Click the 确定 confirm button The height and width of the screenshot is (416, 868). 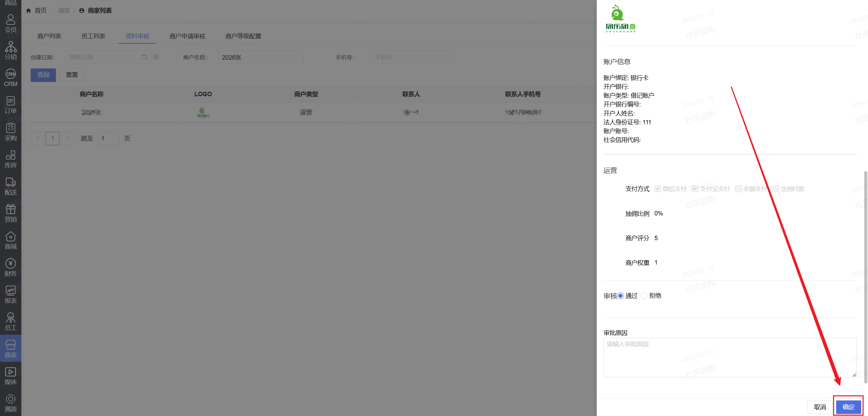pos(848,407)
